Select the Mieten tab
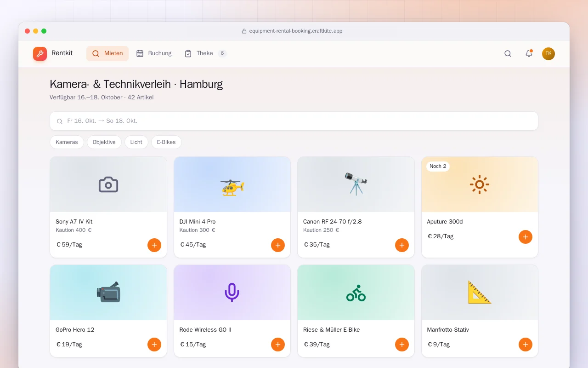This screenshot has width=588, height=368. 107,53
